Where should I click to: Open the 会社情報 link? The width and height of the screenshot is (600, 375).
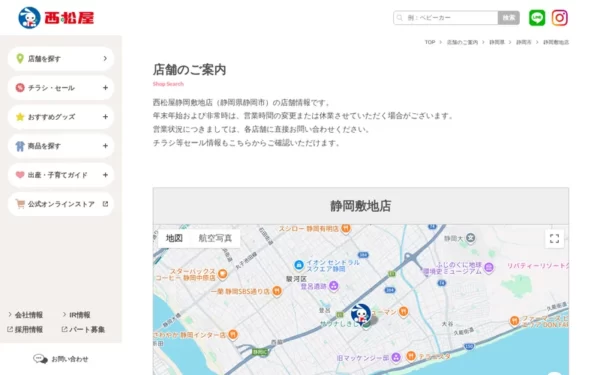pos(29,315)
